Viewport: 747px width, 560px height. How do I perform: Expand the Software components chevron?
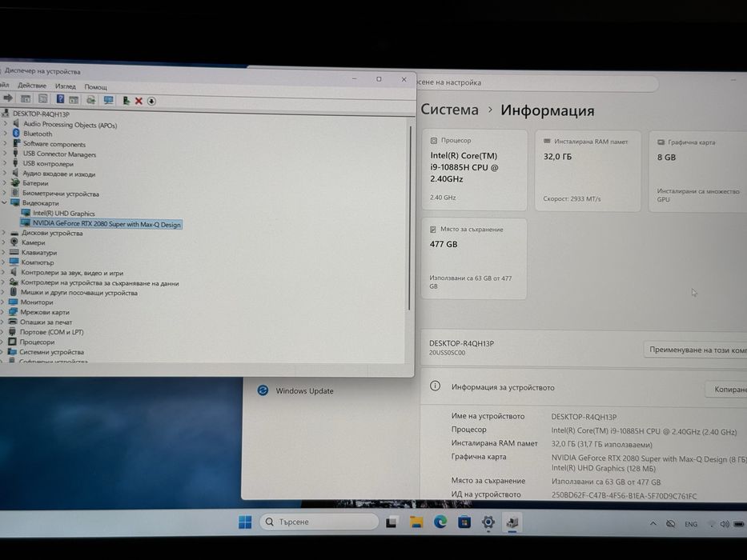pos(6,143)
